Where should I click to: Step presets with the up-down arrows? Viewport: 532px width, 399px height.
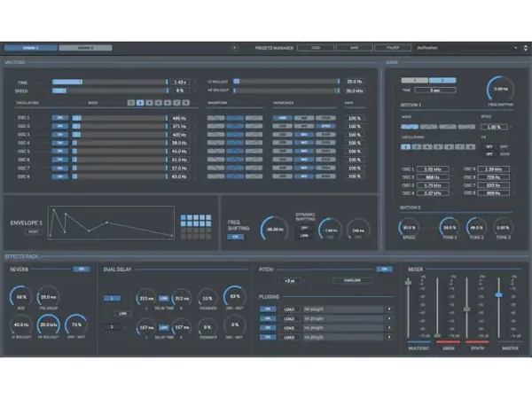coord(526,48)
